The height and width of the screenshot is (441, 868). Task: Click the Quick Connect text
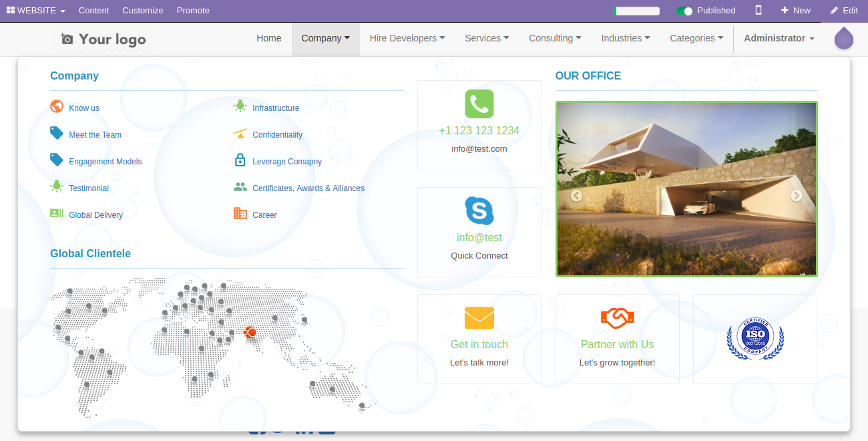[x=479, y=255]
